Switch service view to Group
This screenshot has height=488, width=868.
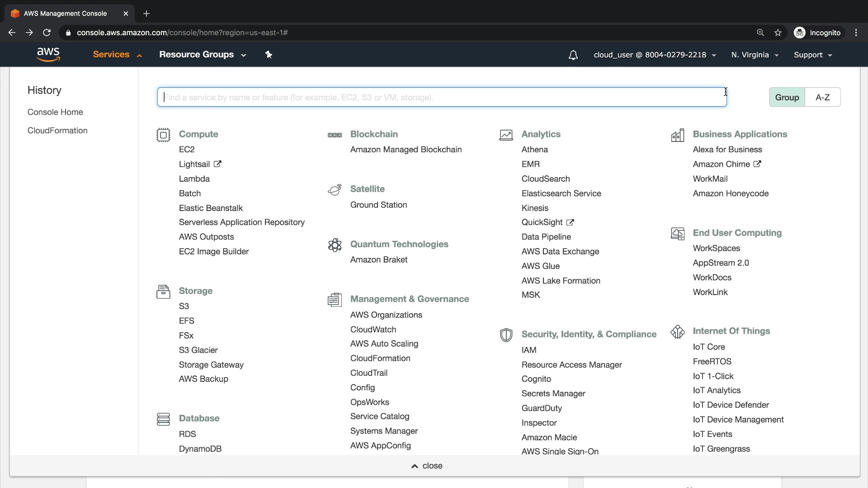(787, 97)
